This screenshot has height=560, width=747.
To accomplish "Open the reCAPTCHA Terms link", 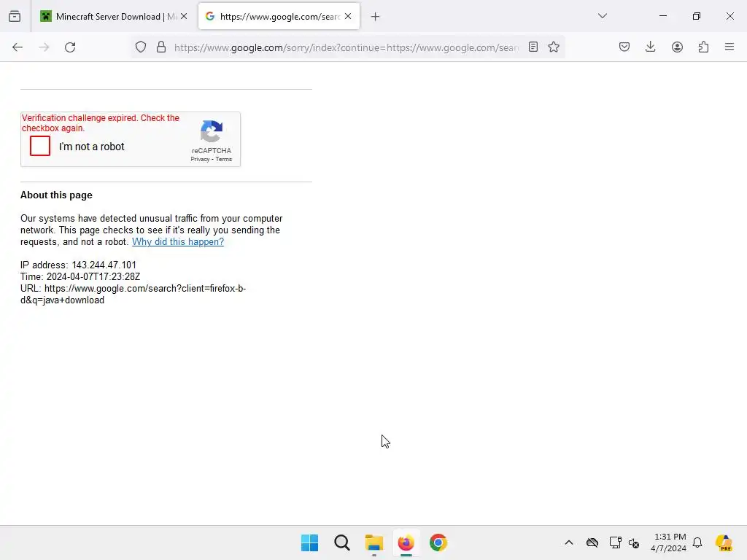I will [223, 160].
